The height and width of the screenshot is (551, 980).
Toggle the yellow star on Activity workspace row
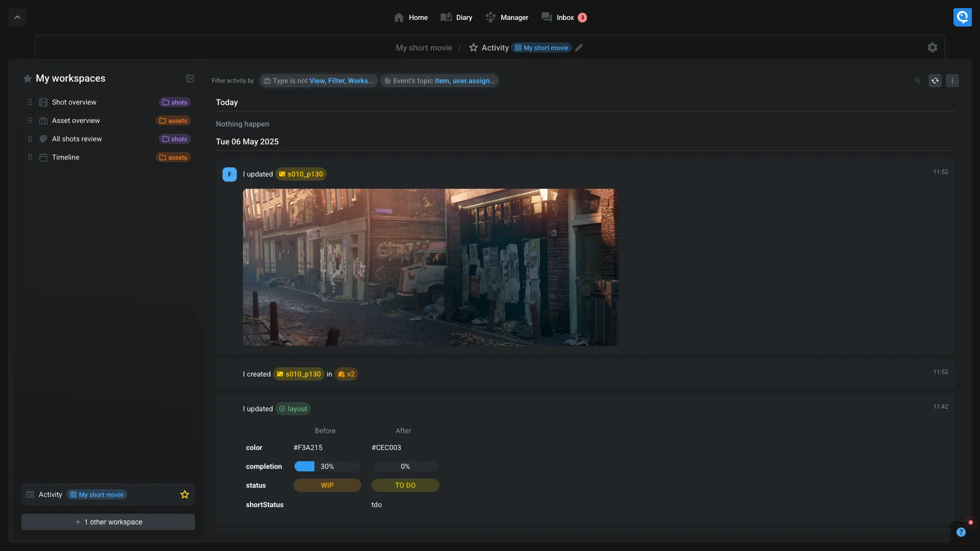click(x=185, y=494)
